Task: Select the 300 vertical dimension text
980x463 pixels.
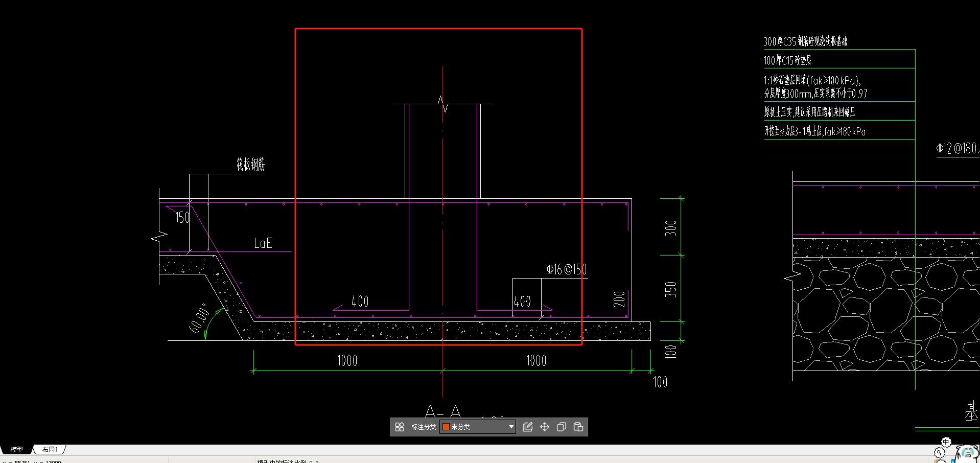Action: point(671,228)
